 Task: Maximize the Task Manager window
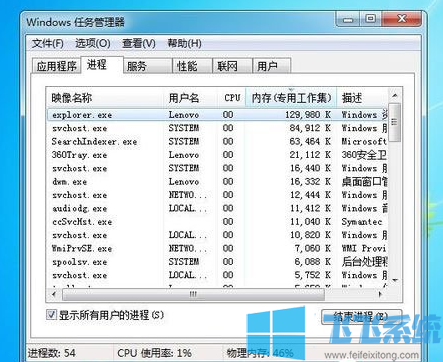(370, 19)
